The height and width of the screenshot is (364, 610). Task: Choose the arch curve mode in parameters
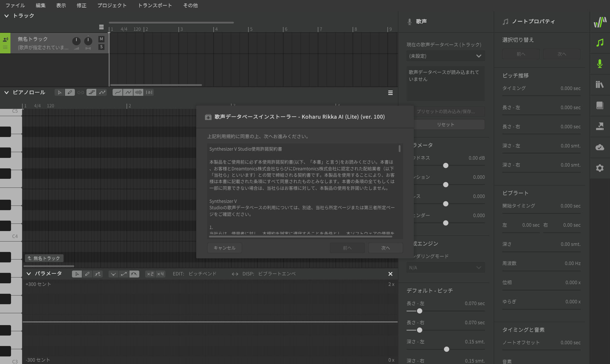[134, 274]
